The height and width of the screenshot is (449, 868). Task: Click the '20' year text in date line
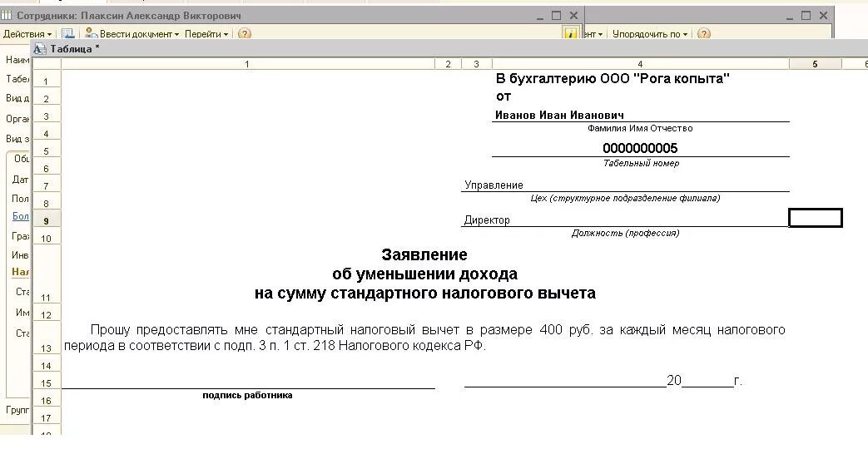674,381
